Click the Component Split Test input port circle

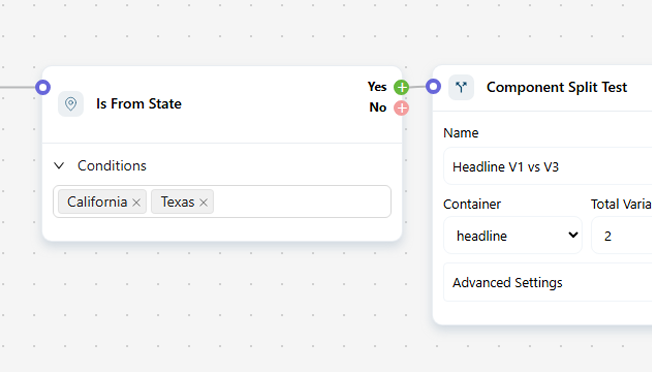pos(433,86)
